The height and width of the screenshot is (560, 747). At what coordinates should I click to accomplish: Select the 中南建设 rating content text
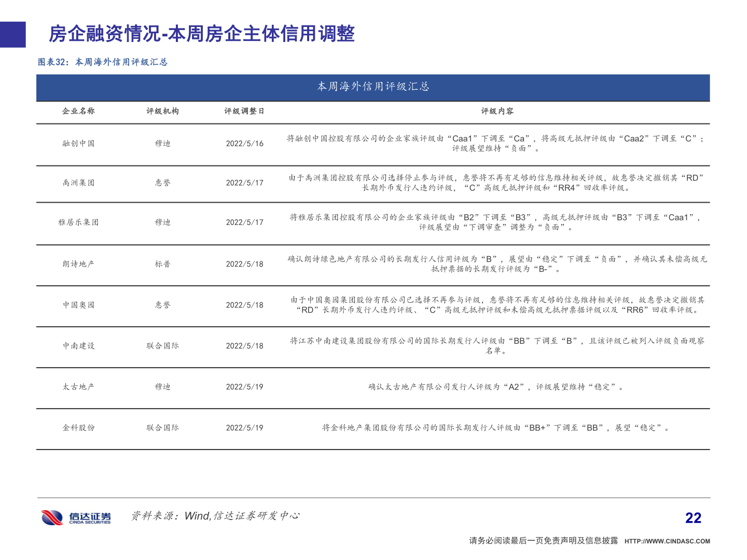496,346
